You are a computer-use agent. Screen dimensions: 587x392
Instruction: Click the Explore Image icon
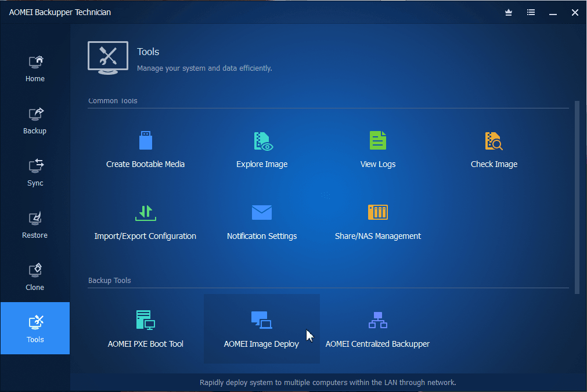[x=263, y=141]
